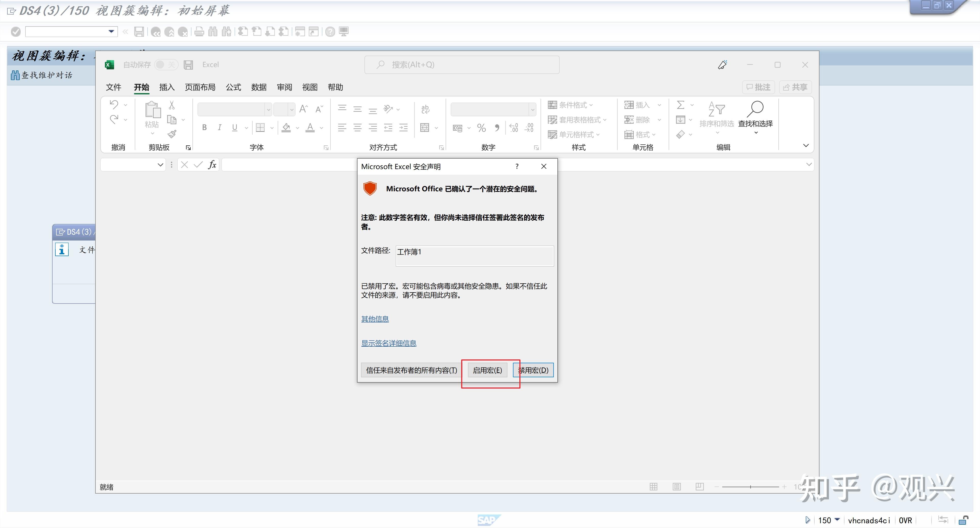Click the Bold formatting icon
The width and height of the screenshot is (980, 528).
coord(204,127)
